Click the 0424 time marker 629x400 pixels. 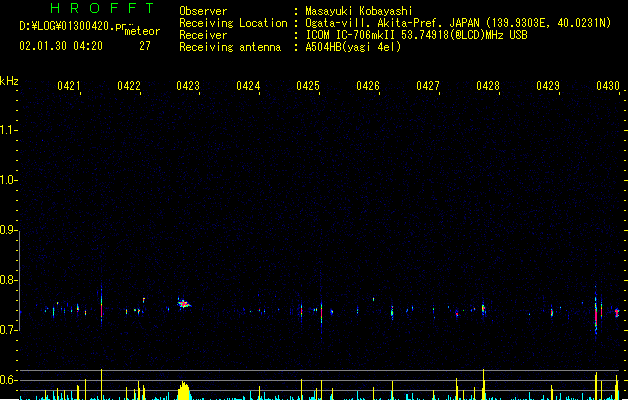(248, 86)
